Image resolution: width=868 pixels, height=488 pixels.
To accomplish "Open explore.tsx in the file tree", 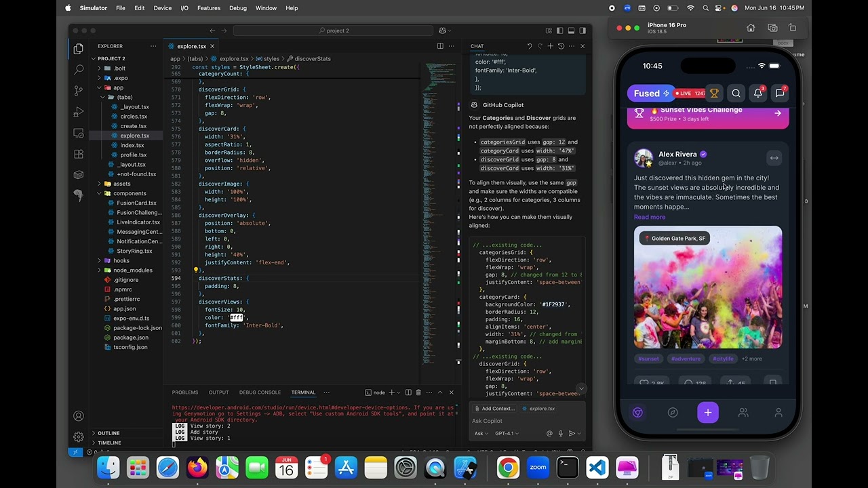I will point(135,136).
